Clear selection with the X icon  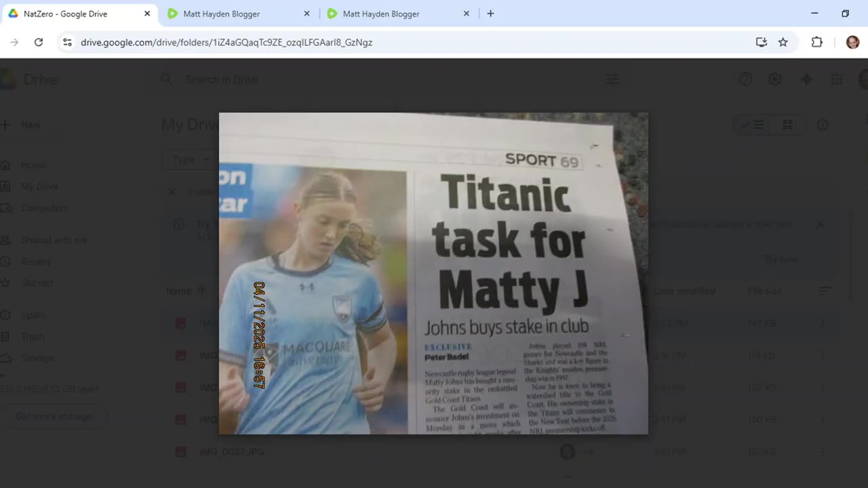(x=172, y=192)
